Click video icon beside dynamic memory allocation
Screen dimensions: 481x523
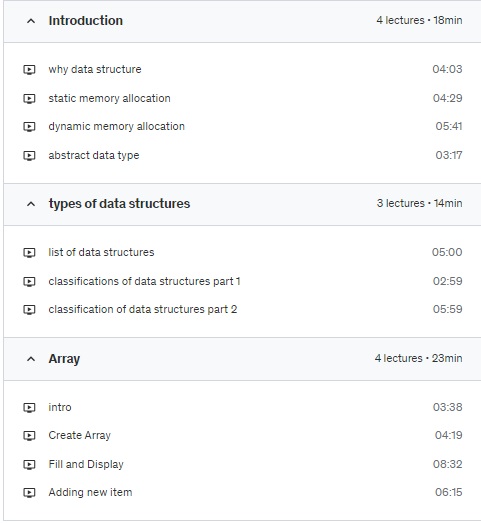(x=29, y=127)
